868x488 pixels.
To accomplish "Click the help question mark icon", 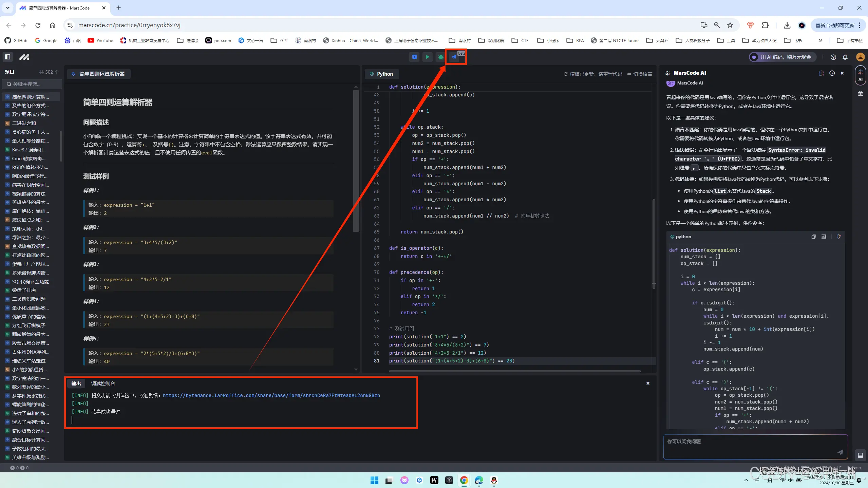I will 833,57.
